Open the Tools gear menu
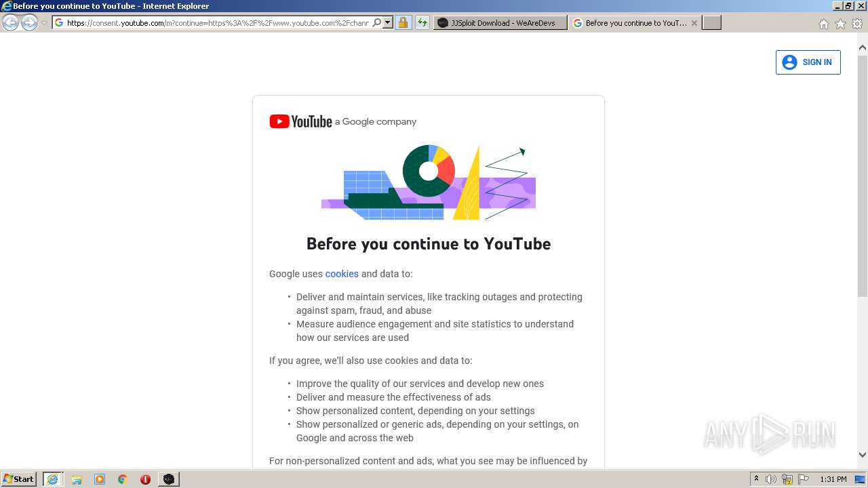Viewport: 868px width, 488px height. (857, 24)
